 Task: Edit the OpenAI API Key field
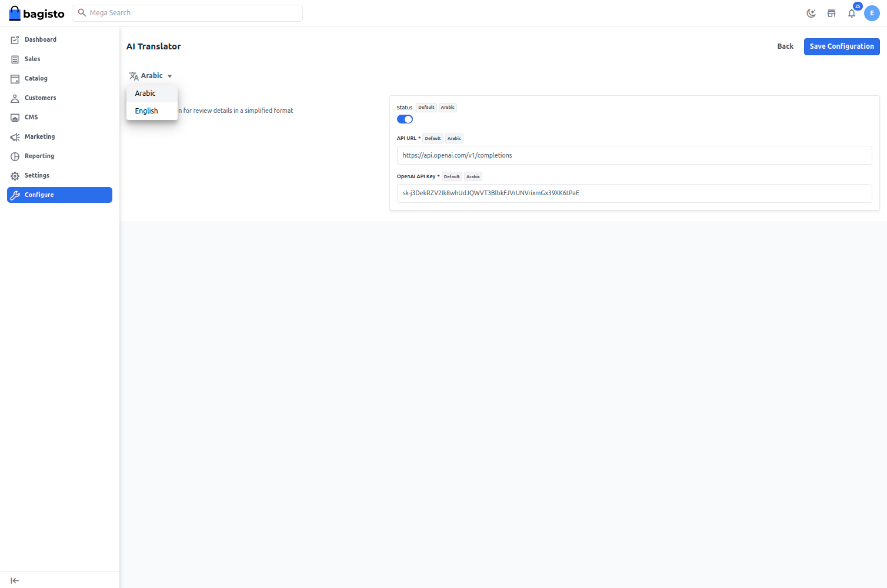[x=634, y=193]
